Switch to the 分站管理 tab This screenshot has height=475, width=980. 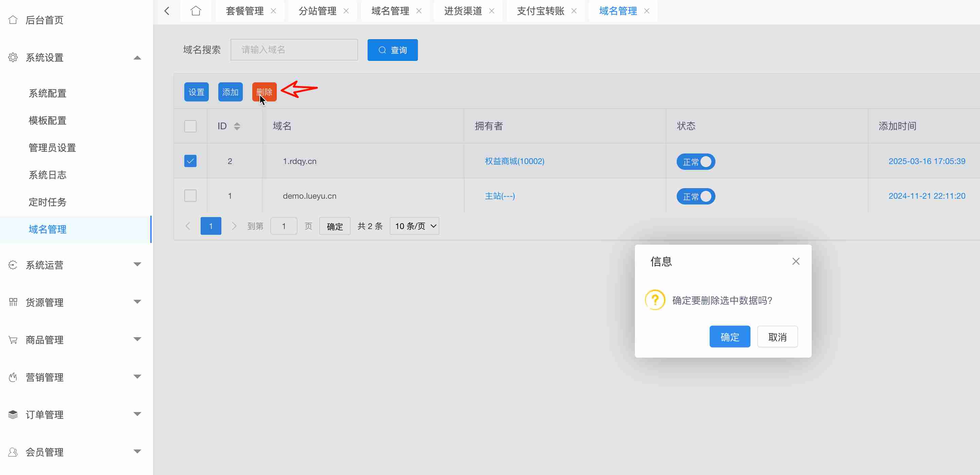click(317, 11)
